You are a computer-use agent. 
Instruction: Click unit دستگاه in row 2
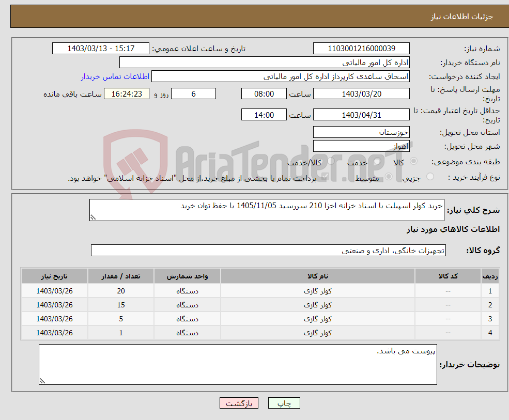click(x=187, y=305)
